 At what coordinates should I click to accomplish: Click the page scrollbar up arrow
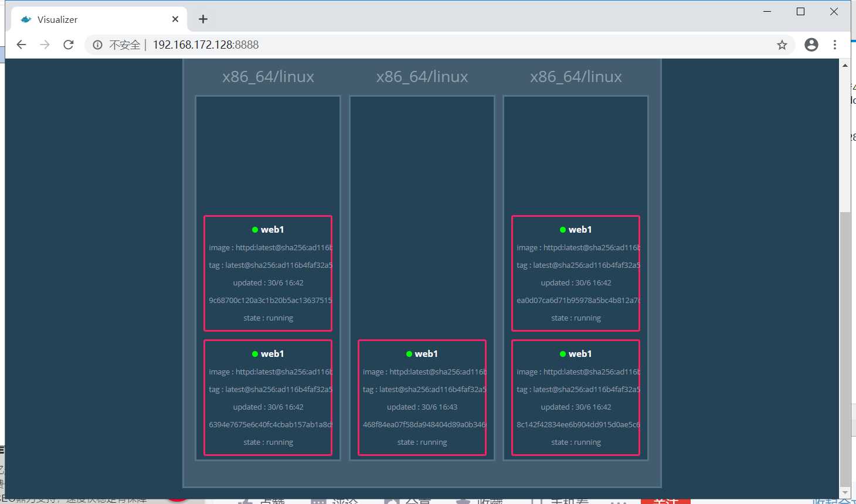[845, 65]
